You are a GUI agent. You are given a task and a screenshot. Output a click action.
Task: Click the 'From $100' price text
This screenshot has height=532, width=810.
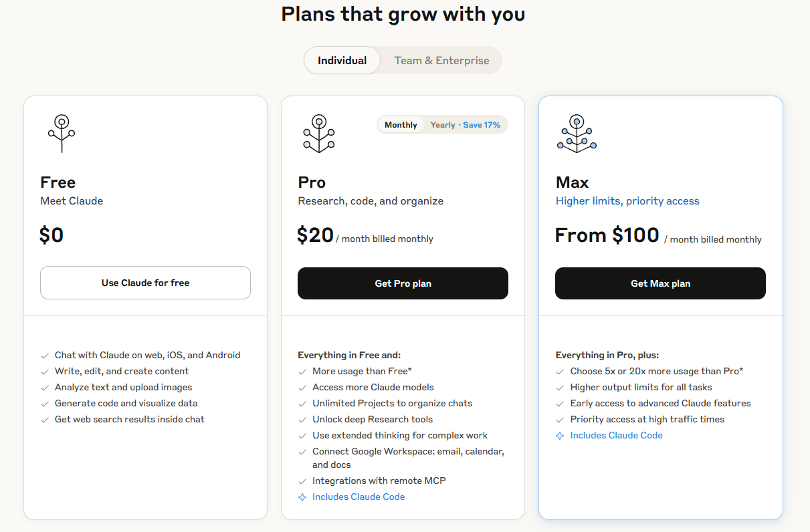point(607,235)
